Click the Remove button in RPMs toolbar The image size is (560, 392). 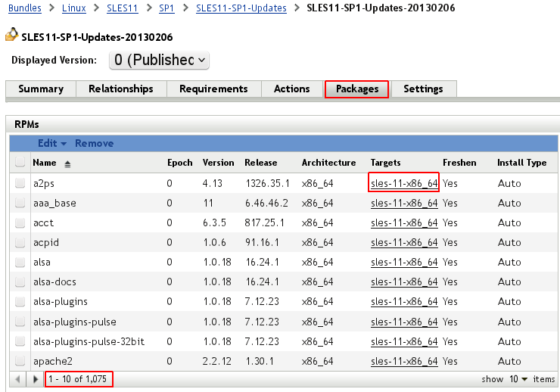coord(95,143)
